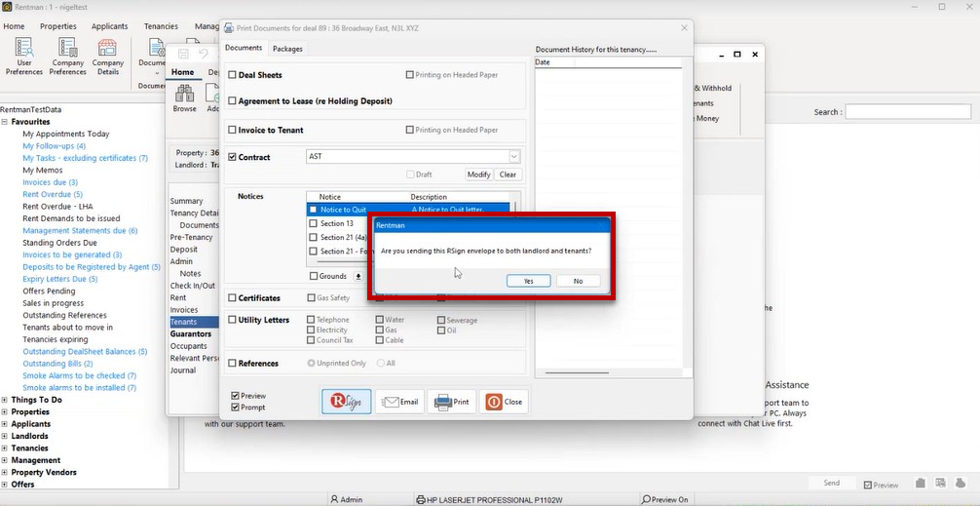This screenshot has width=980, height=506.
Task: Click the Date column header in Document History
Action: 554,62
